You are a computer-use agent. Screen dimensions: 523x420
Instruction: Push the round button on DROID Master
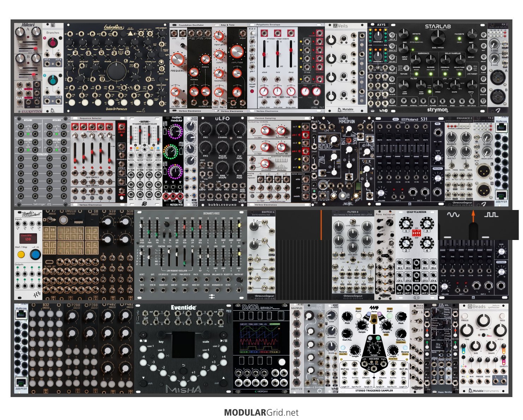pyautogui.click(x=63, y=220)
